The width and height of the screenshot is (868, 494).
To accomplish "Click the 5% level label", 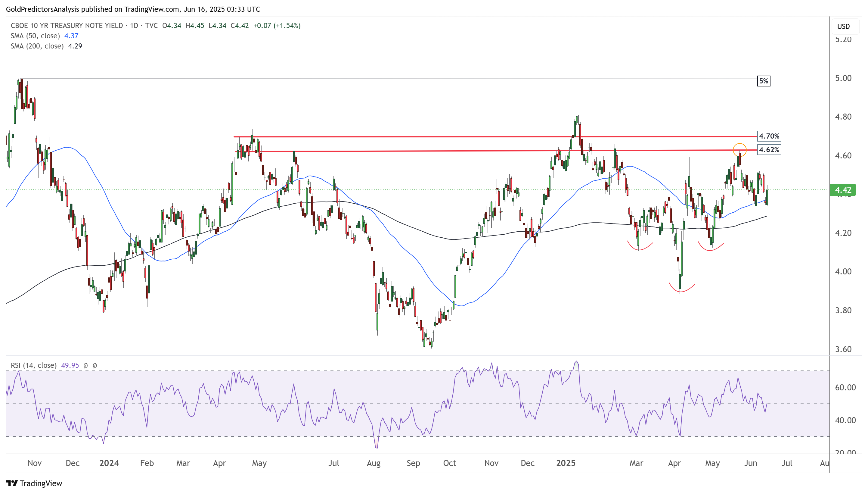I will [x=764, y=81].
